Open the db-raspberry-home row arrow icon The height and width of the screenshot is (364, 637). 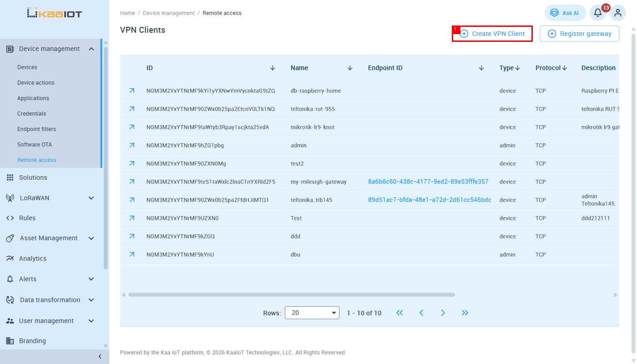(131, 91)
